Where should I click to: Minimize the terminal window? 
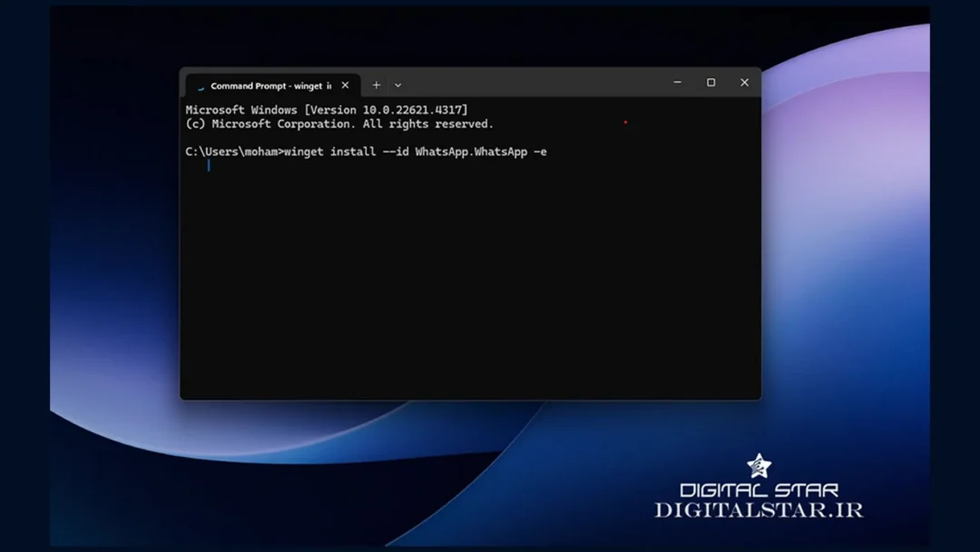pyautogui.click(x=677, y=83)
